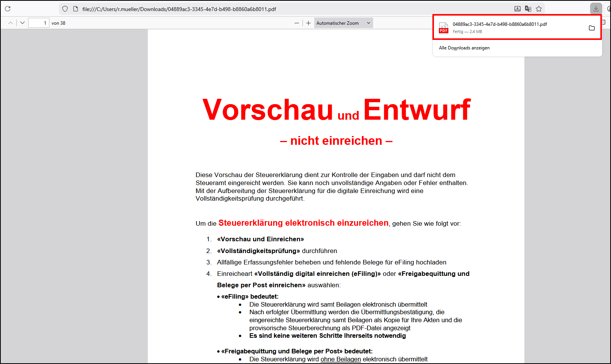Screen dimensions: 611x364
Task: Click the save page icon in address bar
Action: point(517,9)
